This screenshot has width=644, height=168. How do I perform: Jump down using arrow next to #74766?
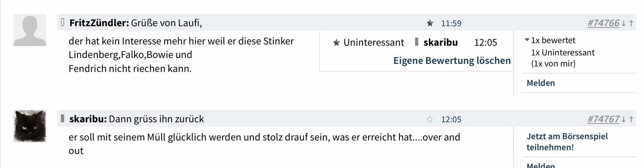tap(624, 23)
